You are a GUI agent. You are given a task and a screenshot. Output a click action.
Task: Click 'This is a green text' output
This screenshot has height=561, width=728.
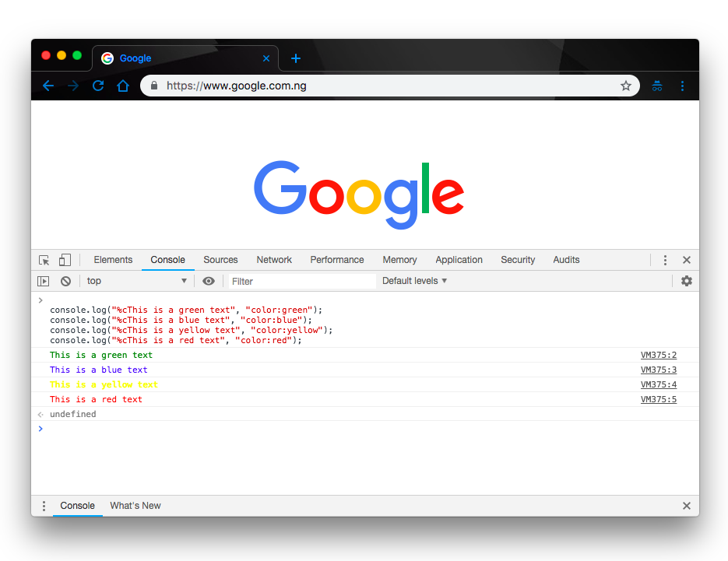tap(101, 355)
